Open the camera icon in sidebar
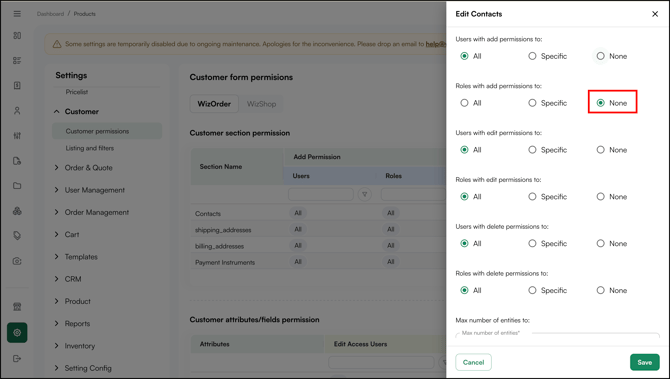670x379 pixels. coord(17,261)
